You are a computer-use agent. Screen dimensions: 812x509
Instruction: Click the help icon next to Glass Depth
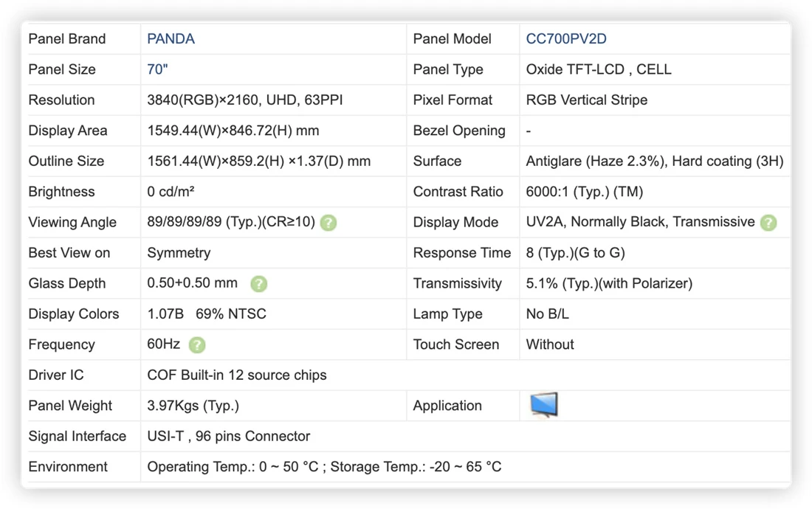259,283
